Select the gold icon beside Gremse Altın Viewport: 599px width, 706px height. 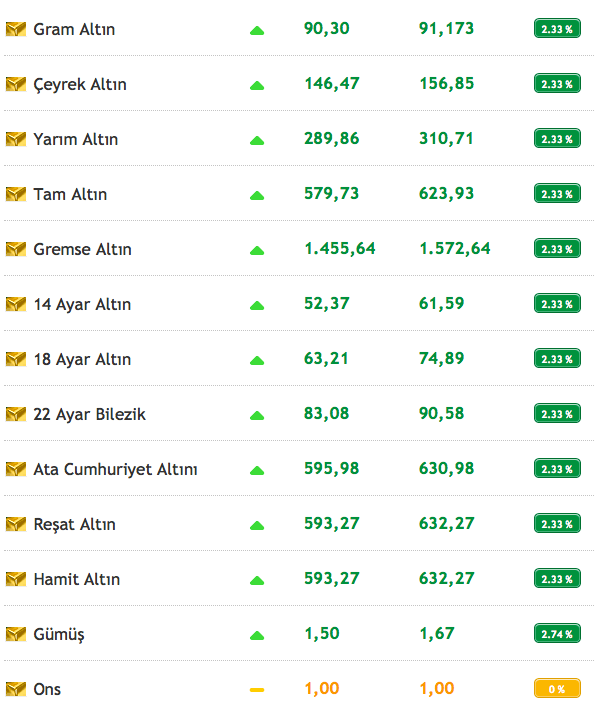click(16, 249)
